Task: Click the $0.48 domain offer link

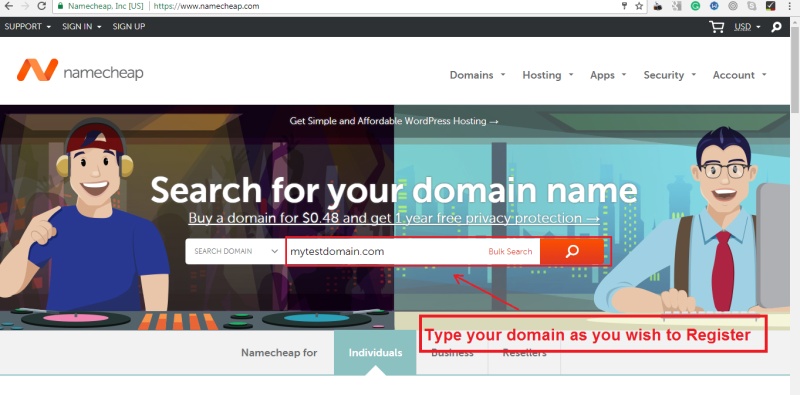Action: (394, 218)
